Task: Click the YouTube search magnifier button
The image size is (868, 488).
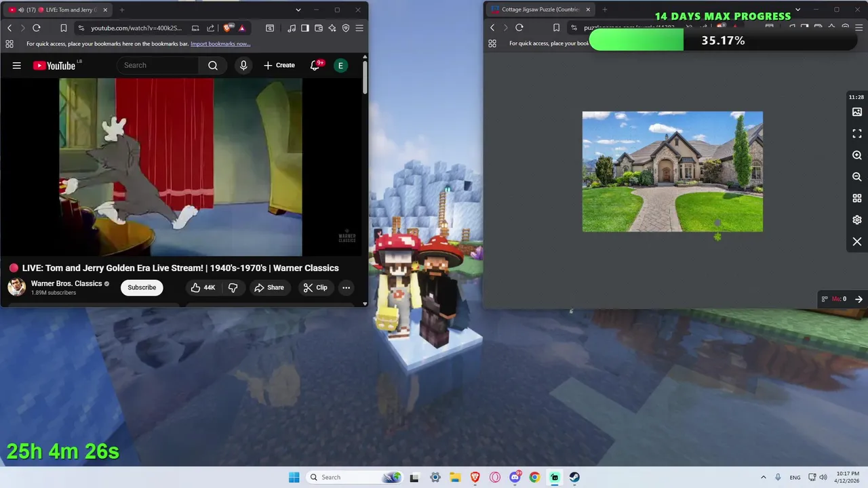Action: pos(213,65)
